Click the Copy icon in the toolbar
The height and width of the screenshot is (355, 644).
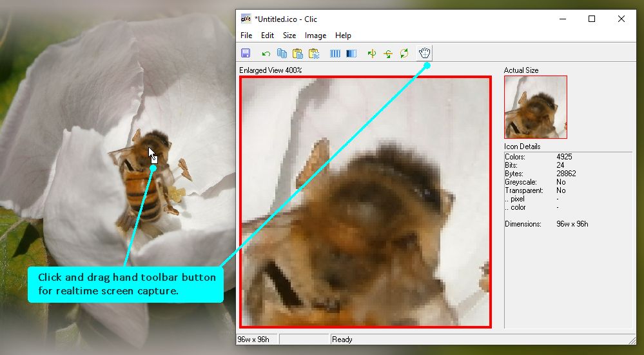282,53
